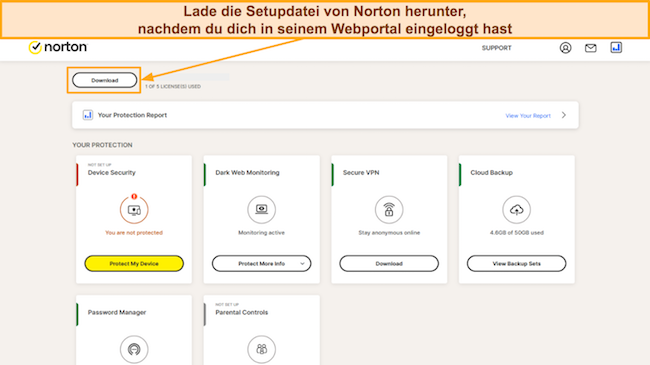The height and width of the screenshot is (365, 650).
Task: Click the Device Security warning icon
Action: pyautogui.click(x=134, y=209)
